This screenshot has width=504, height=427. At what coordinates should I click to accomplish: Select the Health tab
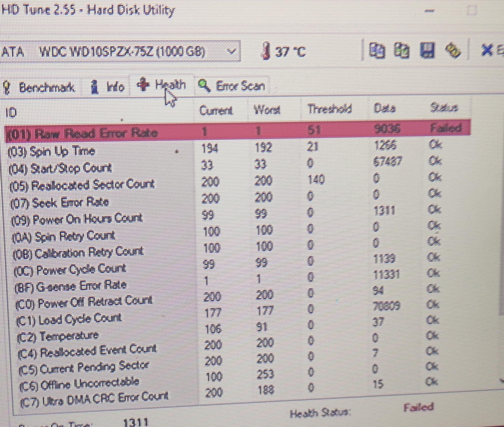[161, 85]
